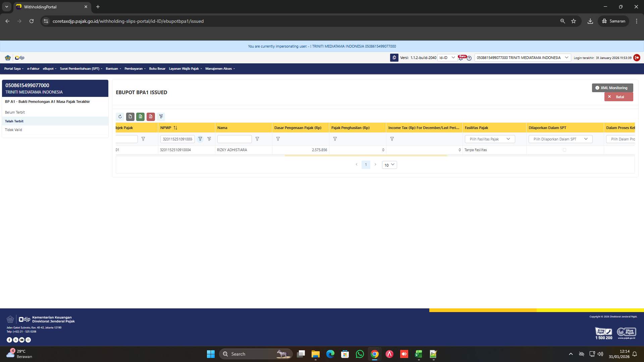Select the Telah Terbit sidebar tab
The image size is (644, 362).
tap(14, 121)
